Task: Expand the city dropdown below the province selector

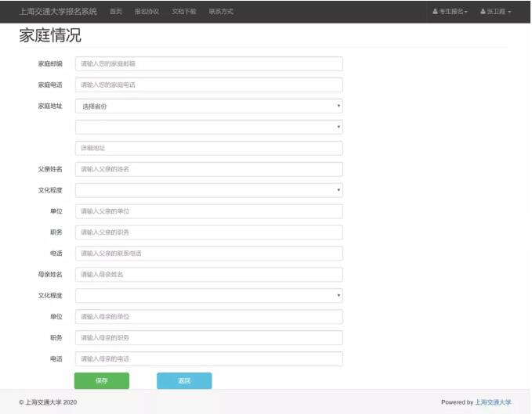Action: click(x=208, y=127)
